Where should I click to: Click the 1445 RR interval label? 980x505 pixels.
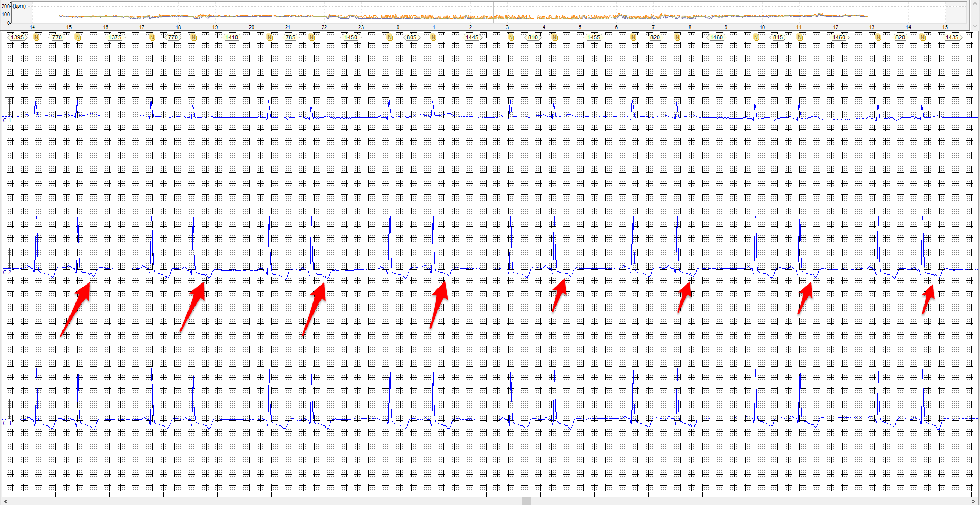[472, 37]
